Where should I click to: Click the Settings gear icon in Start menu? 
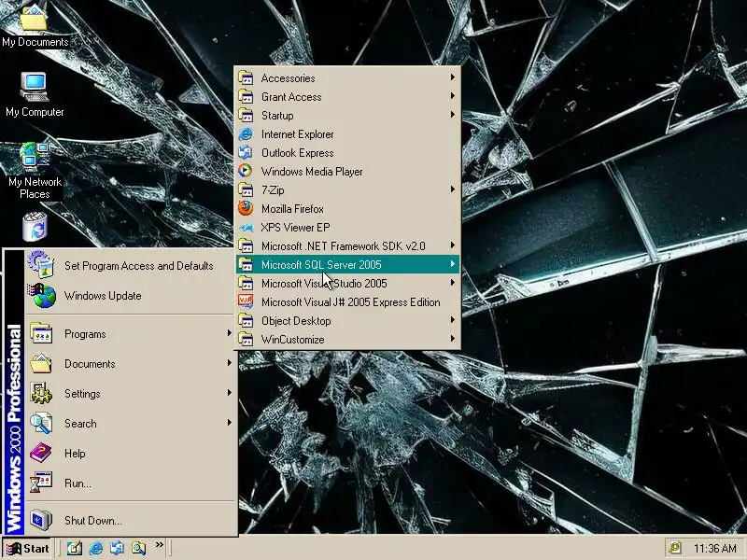[x=41, y=393]
